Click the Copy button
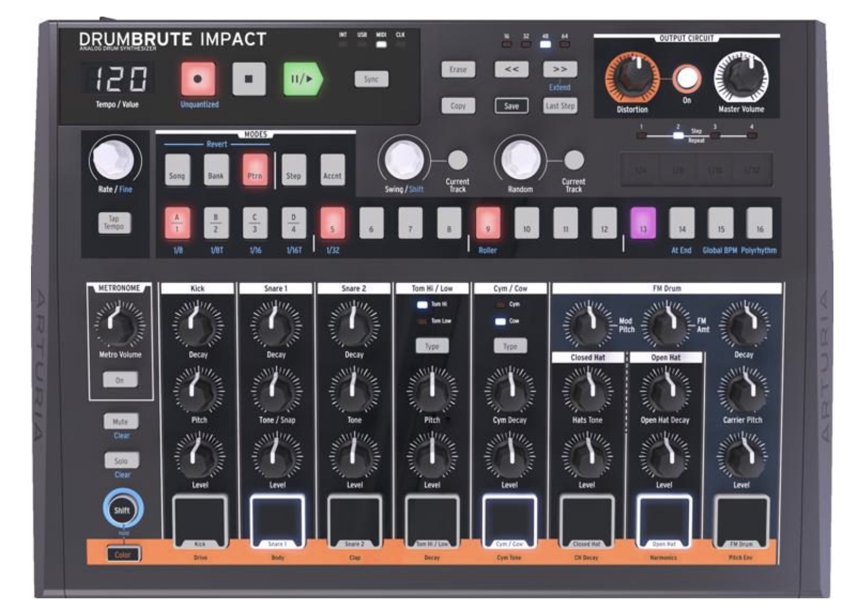Screen dimensions: 855x616 (x=458, y=105)
